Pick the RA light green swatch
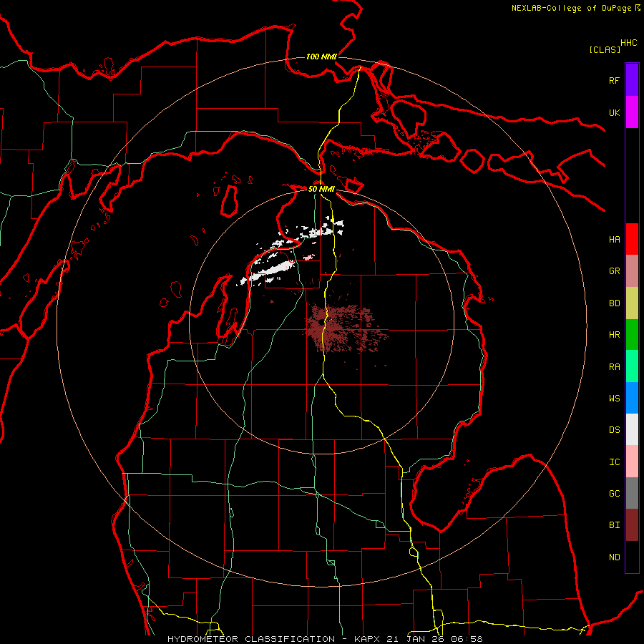The image size is (644, 644). click(632, 366)
